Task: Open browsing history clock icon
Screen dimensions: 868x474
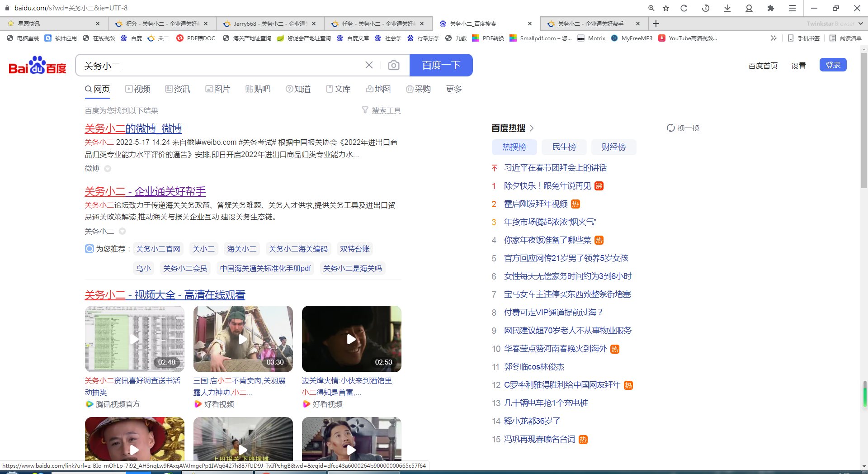Action: click(706, 8)
